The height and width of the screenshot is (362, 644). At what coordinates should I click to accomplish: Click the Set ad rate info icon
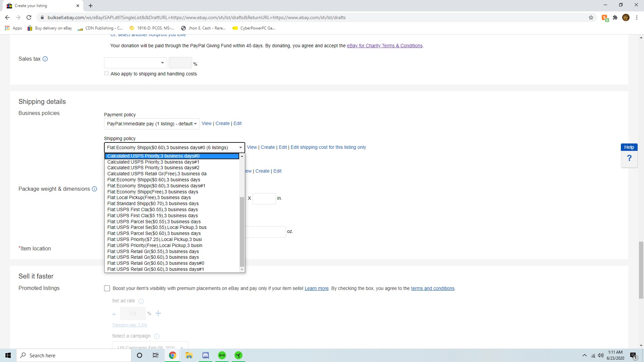pyautogui.click(x=141, y=301)
